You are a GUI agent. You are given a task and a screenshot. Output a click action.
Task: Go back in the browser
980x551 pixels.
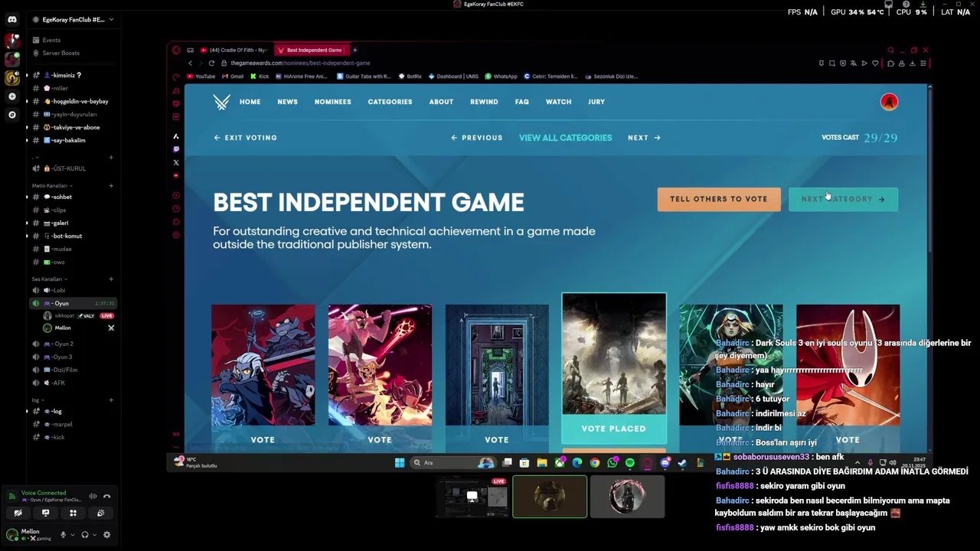[190, 63]
